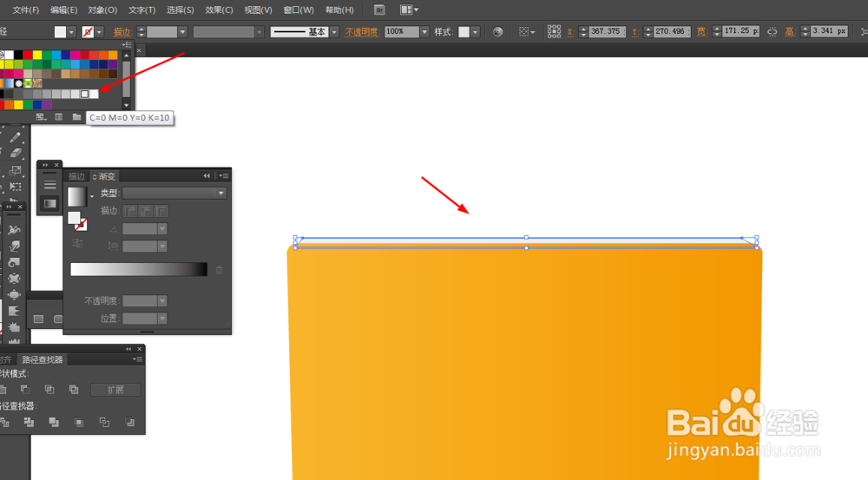Select the black swatch in the top row
This screenshot has height=480, width=868.
(18, 55)
